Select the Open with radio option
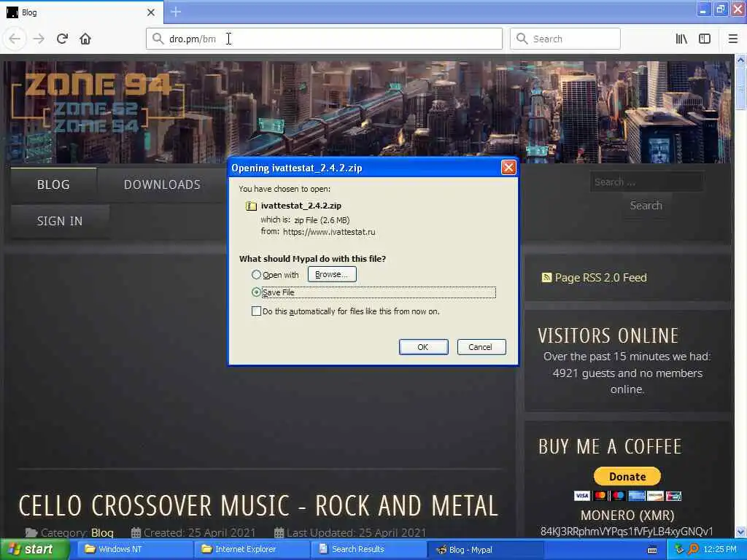Screen dimensions: 747x560 pyautogui.click(x=256, y=275)
